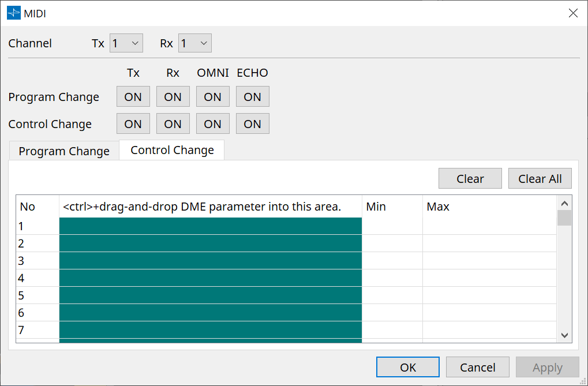This screenshot has width=588, height=386.
Task: Toggle the Tx ON button for Program Change
Action: pos(133,96)
